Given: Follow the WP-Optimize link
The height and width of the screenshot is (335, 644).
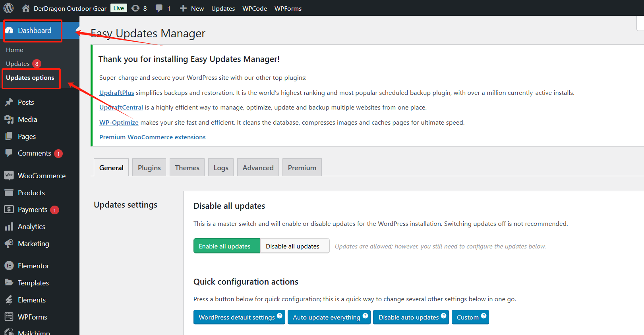Looking at the screenshot, I should pyautogui.click(x=119, y=122).
